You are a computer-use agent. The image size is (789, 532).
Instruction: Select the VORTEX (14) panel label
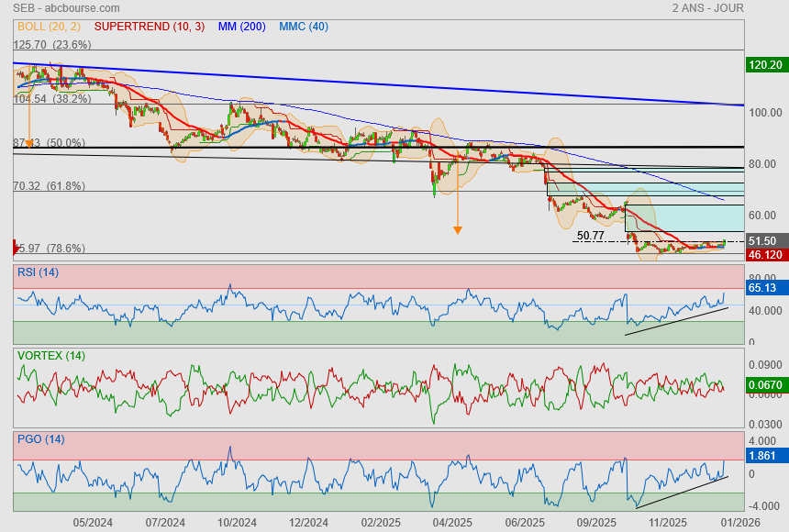pos(51,356)
